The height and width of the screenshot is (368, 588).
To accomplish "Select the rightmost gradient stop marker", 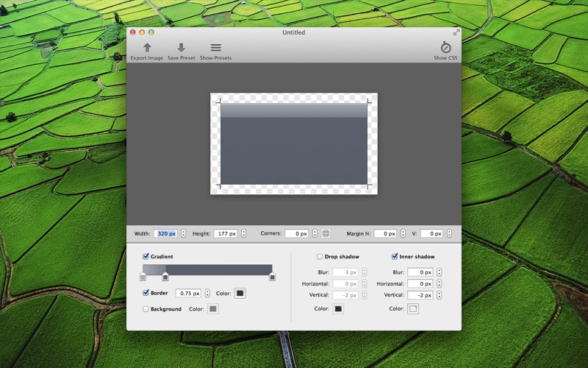I will point(272,277).
